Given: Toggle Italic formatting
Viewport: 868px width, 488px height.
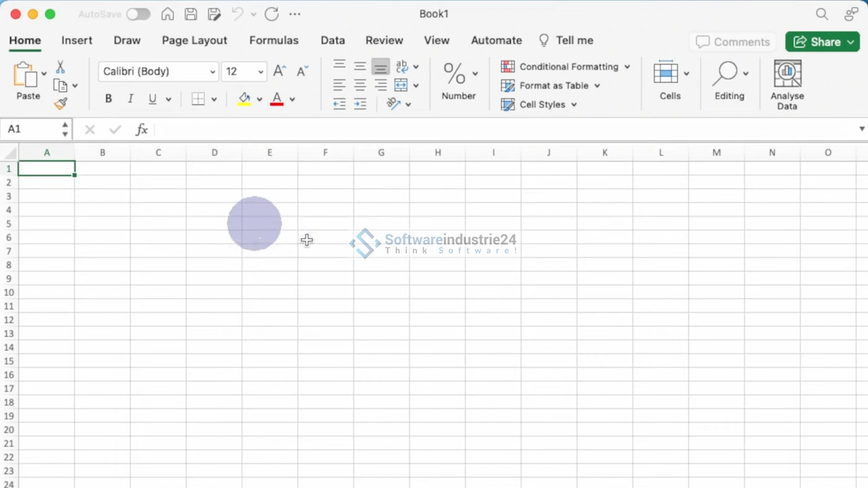Looking at the screenshot, I should [130, 99].
